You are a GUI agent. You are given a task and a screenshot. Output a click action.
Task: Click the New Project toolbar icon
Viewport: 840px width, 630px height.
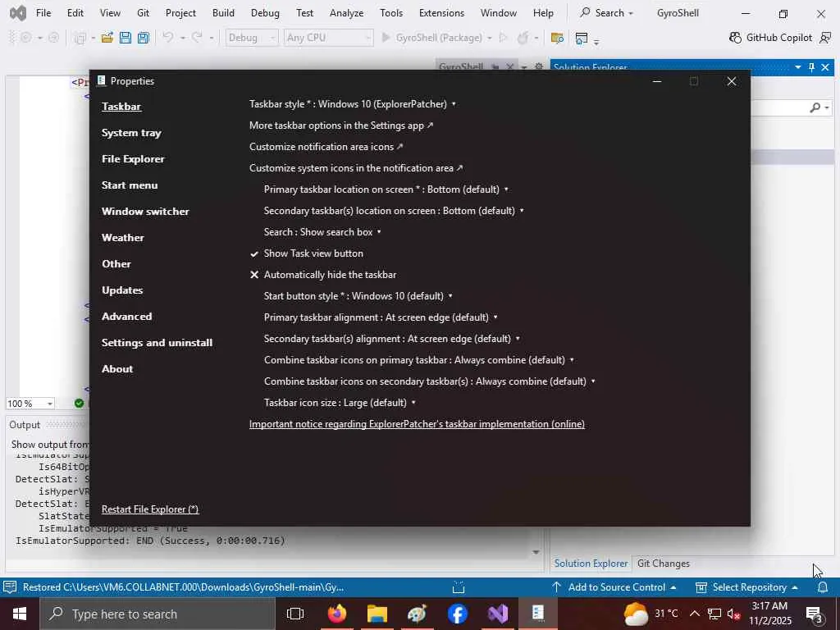[x=80, y=38]
